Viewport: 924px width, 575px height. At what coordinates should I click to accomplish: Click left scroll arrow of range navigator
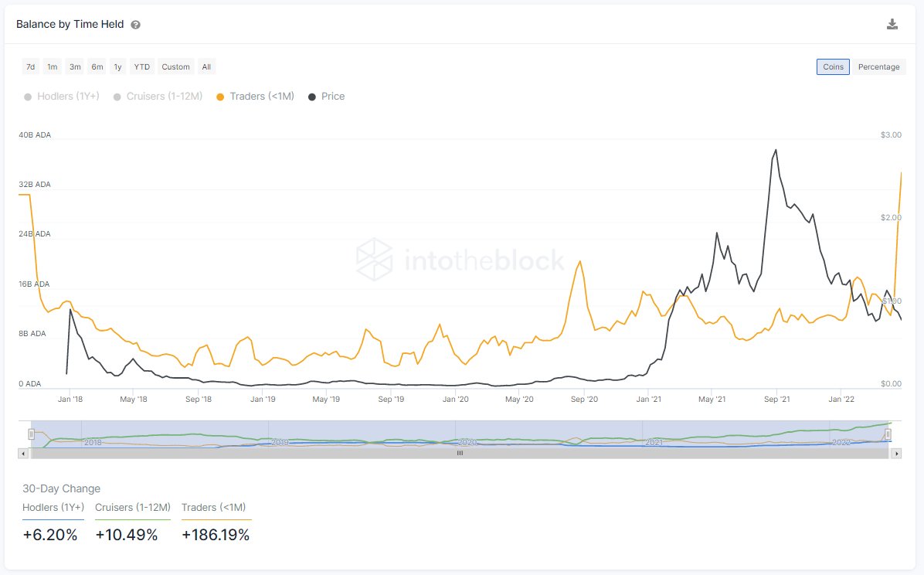(23, 454)
